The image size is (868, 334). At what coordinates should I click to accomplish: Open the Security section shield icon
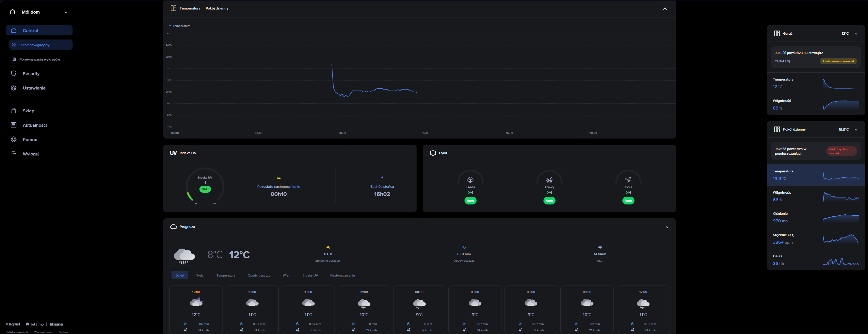coord(14,73)
